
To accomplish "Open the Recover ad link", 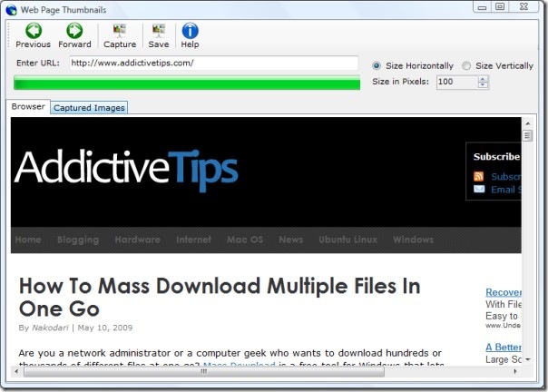I will (x=504, y=292).
